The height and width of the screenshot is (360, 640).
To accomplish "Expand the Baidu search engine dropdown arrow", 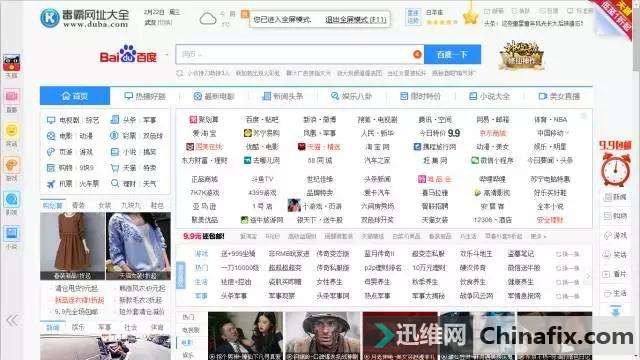I will (167, 55).
